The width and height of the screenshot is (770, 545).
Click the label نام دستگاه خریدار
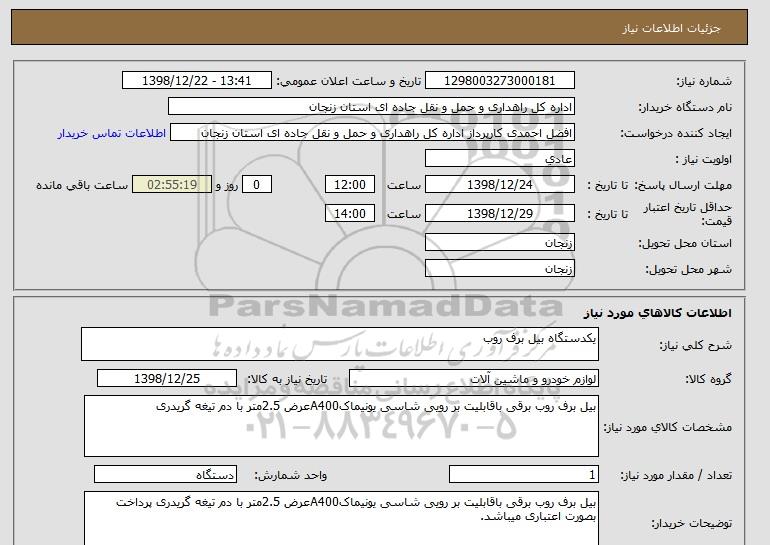685,107
